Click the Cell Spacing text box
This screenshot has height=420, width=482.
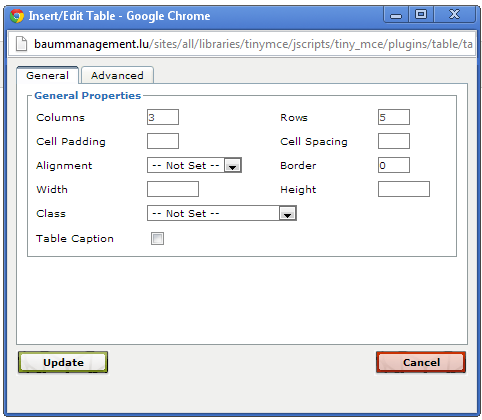click(394, 141)
